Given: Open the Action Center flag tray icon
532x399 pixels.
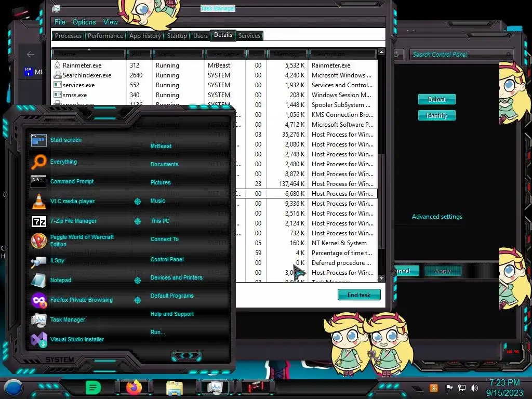Looking at the screenshot, I should [x=449, y=388].
